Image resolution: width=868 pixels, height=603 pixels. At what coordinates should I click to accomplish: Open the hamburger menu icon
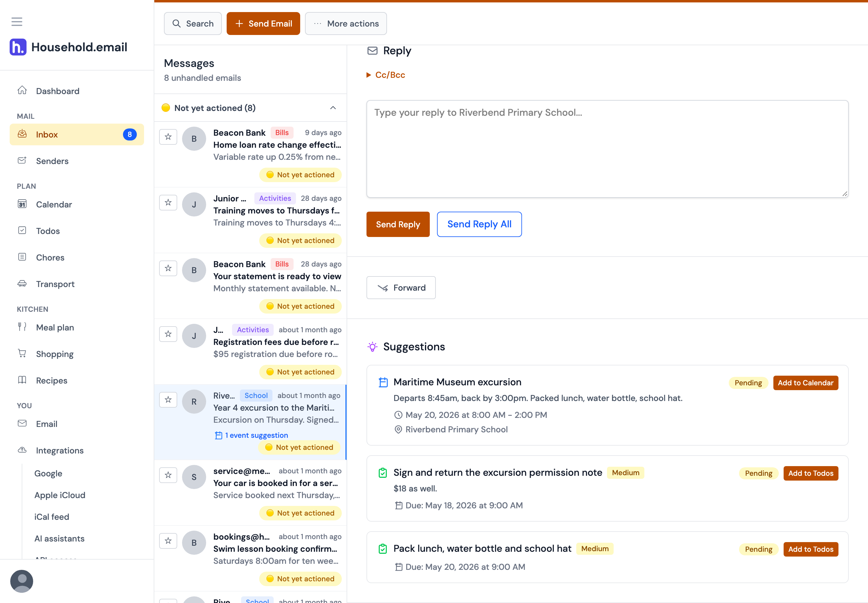coord(17,21)
